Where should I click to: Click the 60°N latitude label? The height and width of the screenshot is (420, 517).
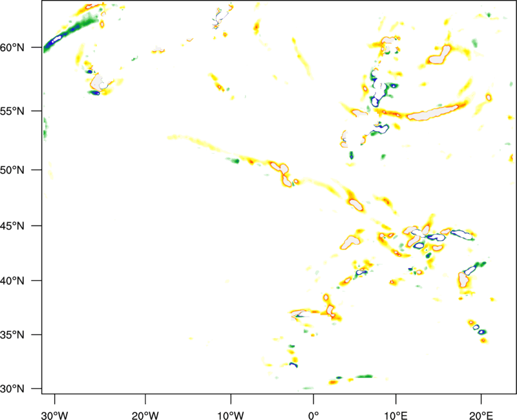click(12, 48)
